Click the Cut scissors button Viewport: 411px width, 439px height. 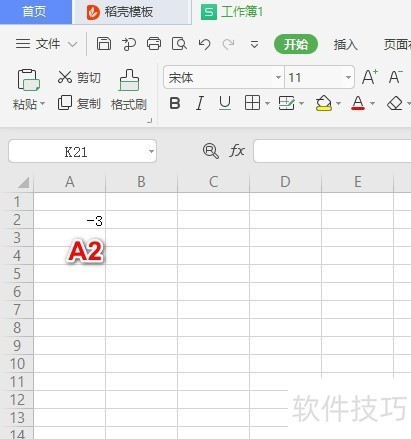(79, 77)
